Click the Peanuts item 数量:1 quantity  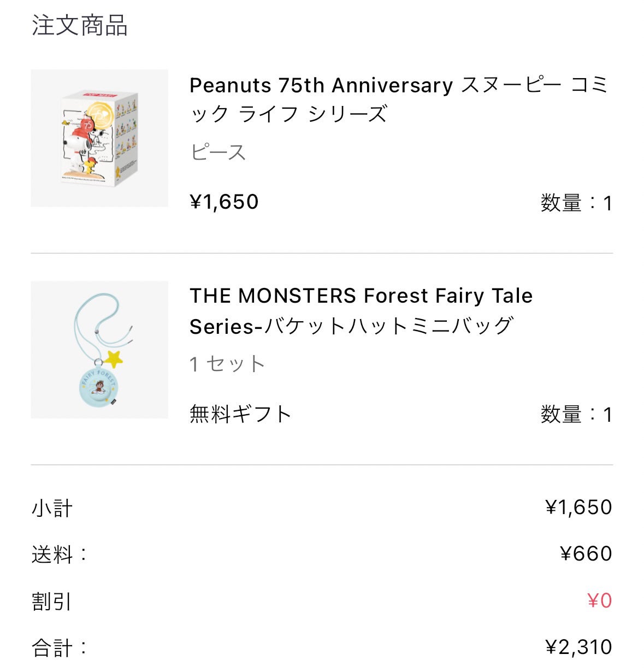tap(576, 203)
